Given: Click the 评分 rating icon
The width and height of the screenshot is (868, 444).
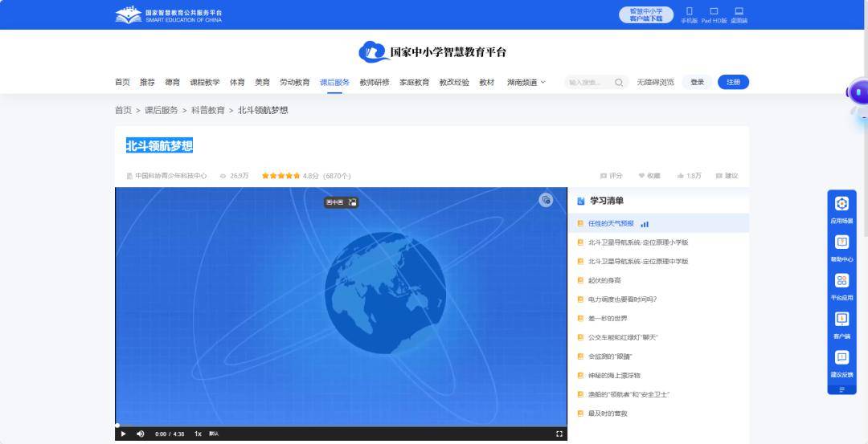Looking at the screenshot, I should [611, 176].
